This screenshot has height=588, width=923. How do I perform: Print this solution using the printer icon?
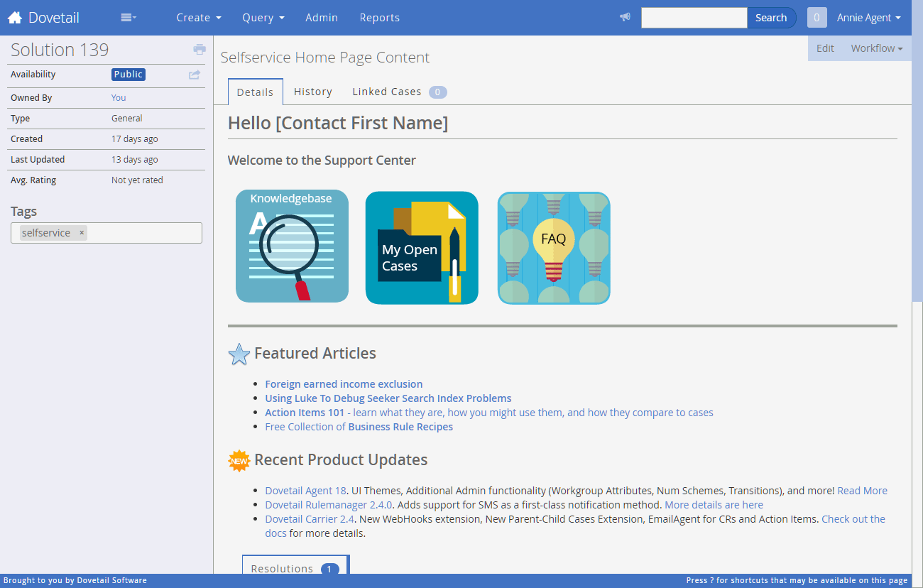pos(200,50)
